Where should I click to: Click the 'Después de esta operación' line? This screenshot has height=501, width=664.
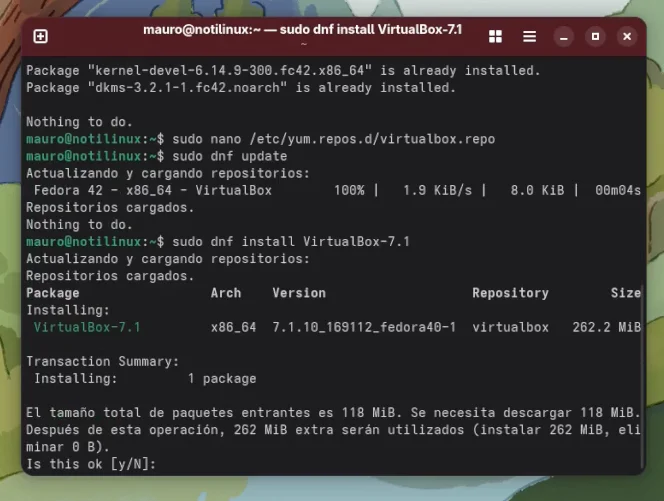click(333, 429)
